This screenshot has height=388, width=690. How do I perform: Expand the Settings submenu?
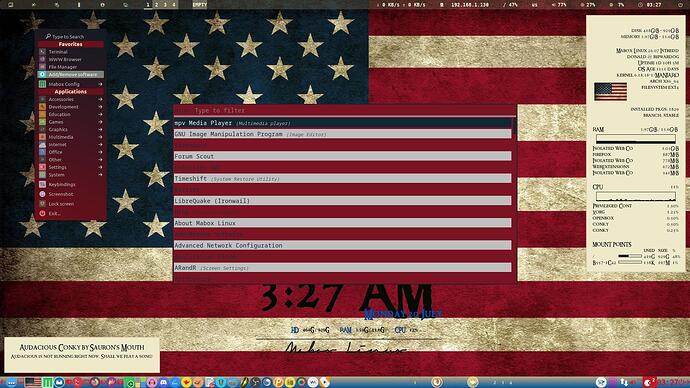pos(70,167)
